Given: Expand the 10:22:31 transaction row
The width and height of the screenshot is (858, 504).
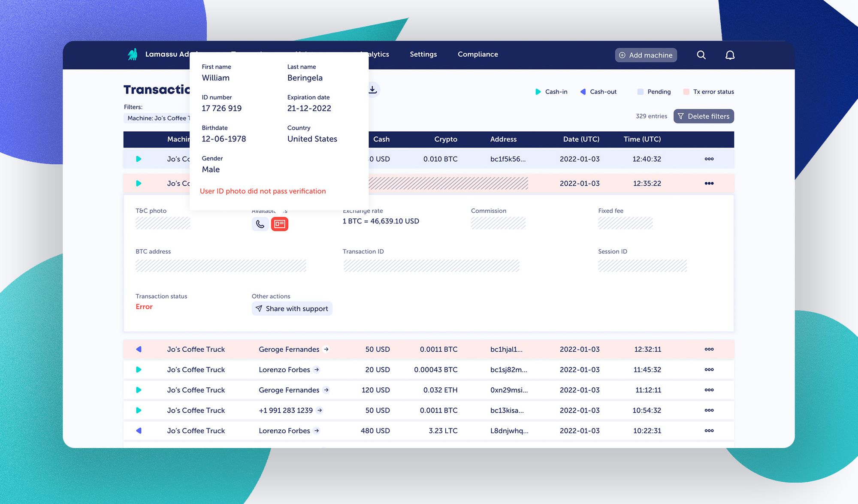Looking at the screenshot, I should (x=709, y=431).
